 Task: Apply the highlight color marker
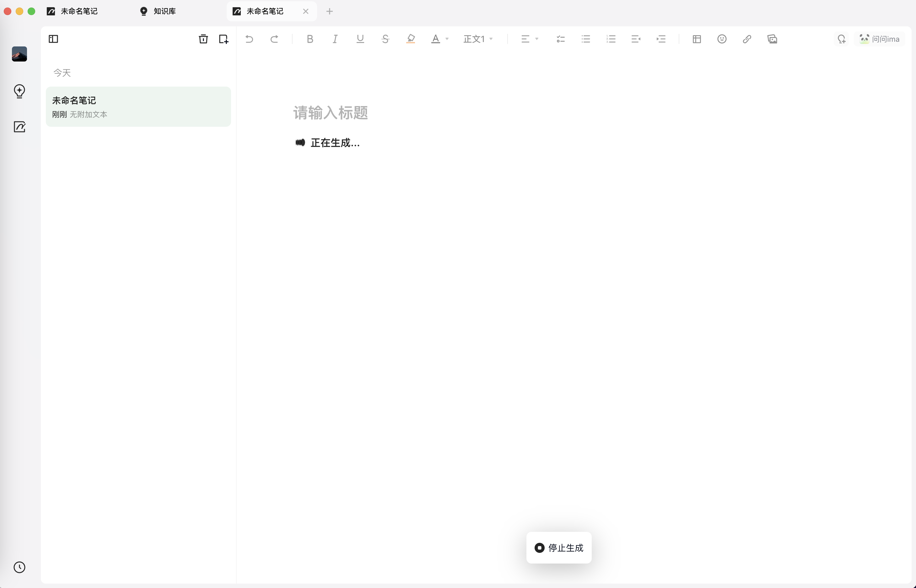411,39
